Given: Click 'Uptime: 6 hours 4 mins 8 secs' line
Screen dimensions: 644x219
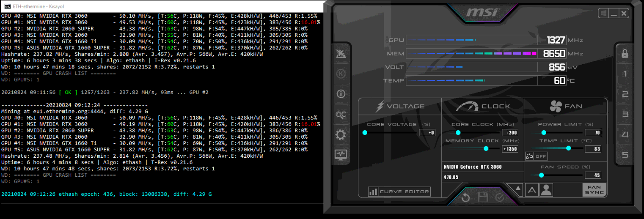Looking at the screenshot, I should pos(97,162).
